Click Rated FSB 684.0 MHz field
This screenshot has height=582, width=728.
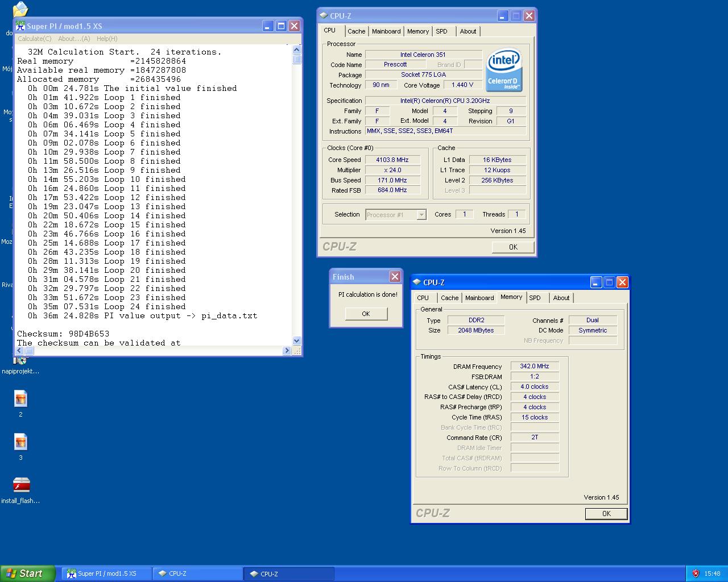pyautogui.click(x=392, y=190)
